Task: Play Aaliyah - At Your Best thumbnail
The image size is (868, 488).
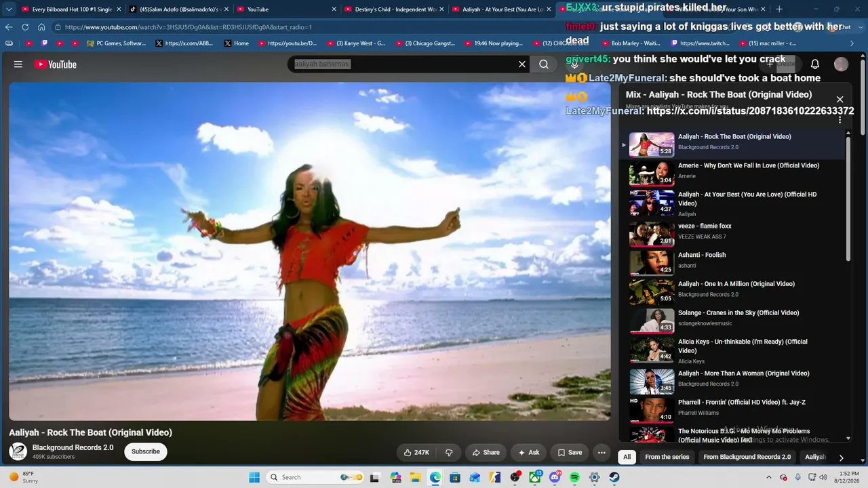Action: (x=652, y=202)
